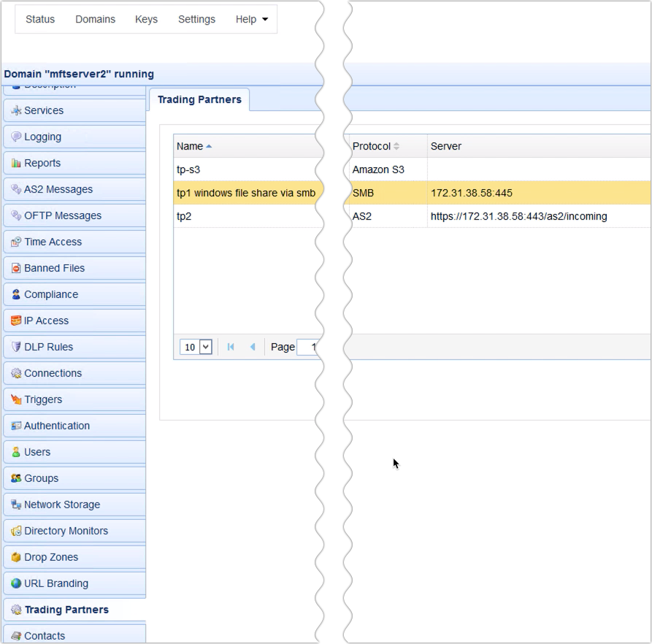Open the Help dropdown menu
Image resolution: width=652 pixels, height=644 pixels.
click(252, 20)
